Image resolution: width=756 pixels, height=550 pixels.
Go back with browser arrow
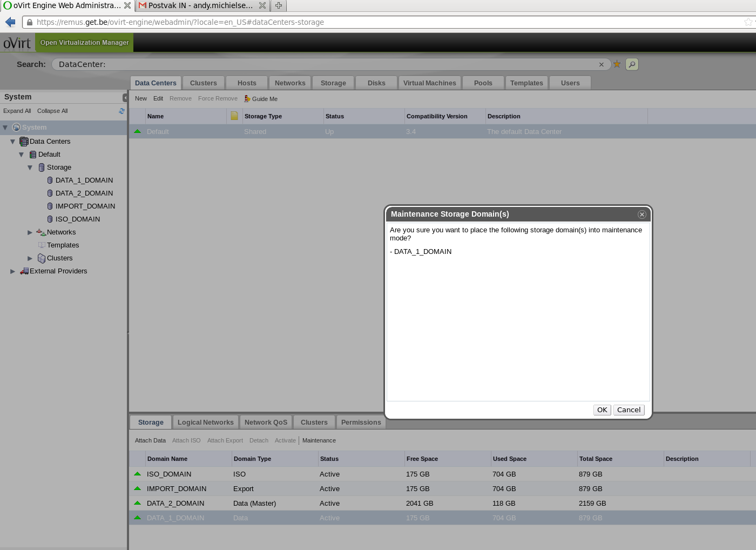10,22
